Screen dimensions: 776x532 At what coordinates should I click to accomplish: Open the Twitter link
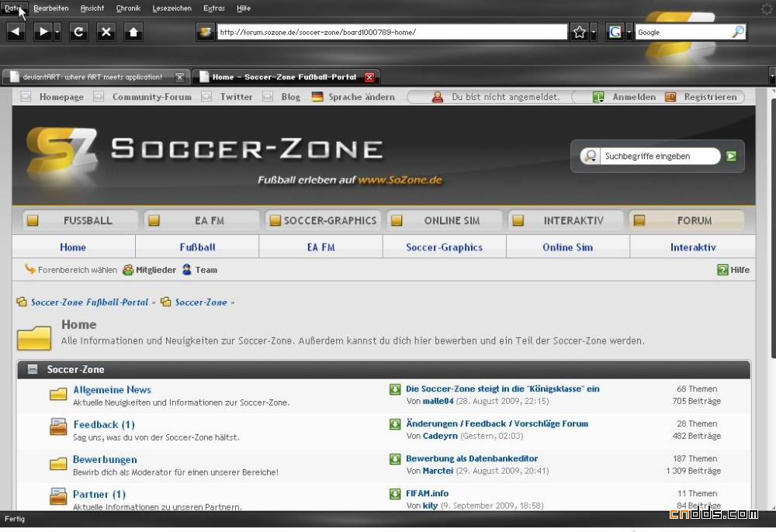236,97
